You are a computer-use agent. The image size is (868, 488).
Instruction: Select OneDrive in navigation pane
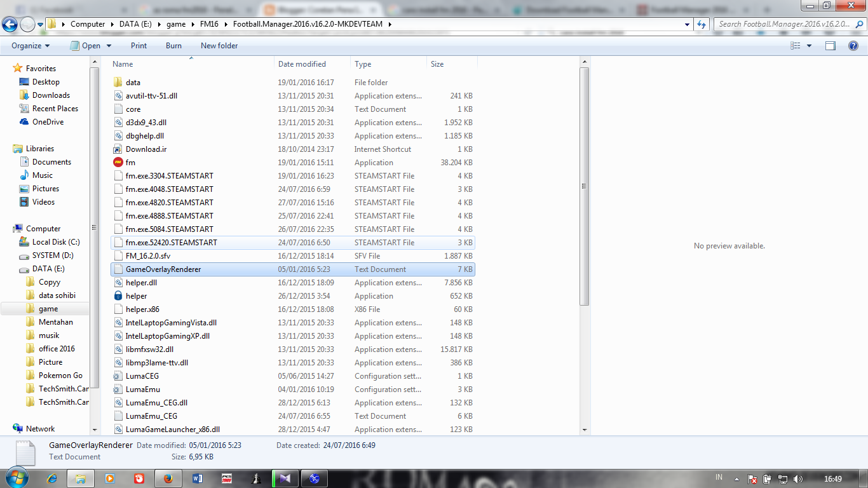tap(48, 122)
